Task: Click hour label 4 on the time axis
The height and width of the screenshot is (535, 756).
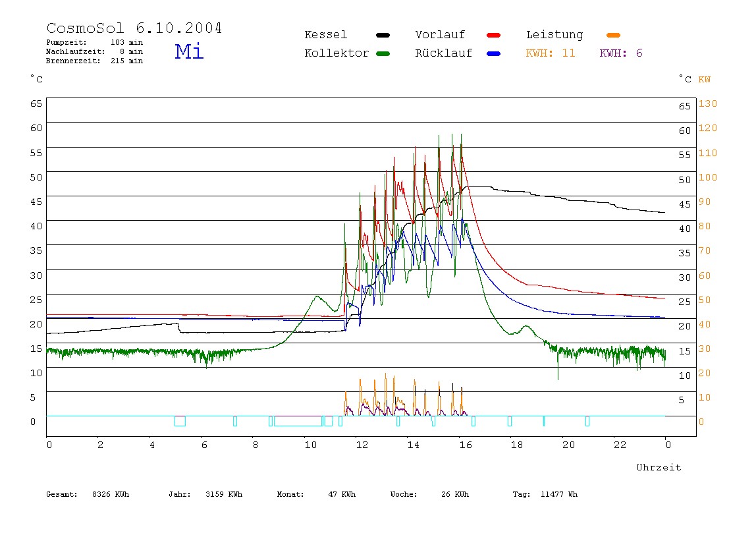Action: point(152,445)
